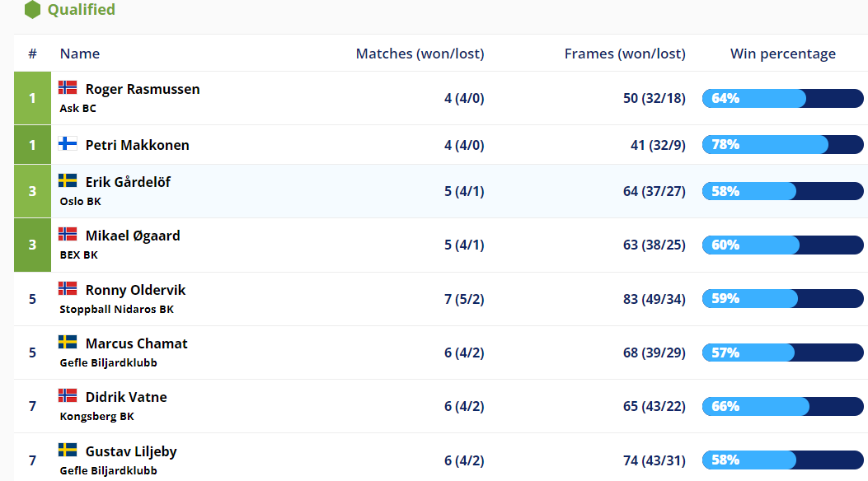Image resolution: width=868 pixels, height=481 pixels.
Task: Click Gefle Biljardklubb under Marcus Chamat
Action: click(x=109, y=362)
